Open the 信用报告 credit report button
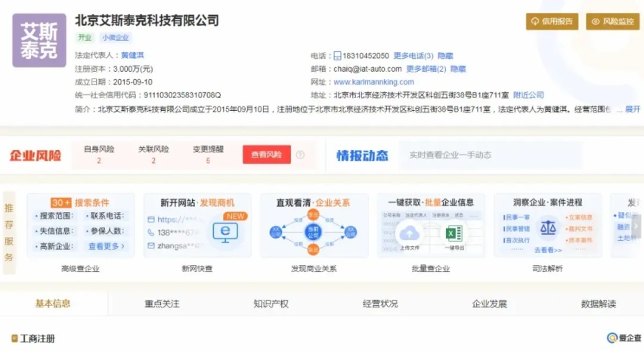The image size is (644, 351). click(552, 21)
